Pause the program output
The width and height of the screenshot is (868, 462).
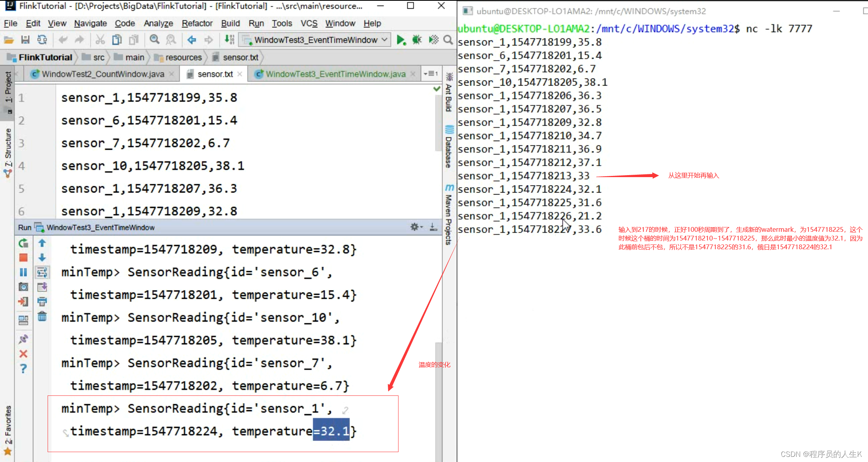(23, 273)
